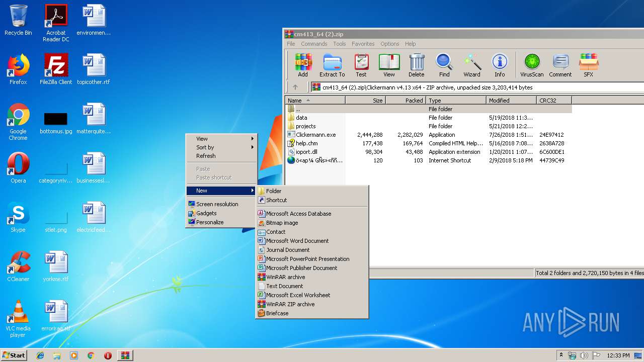
Task: Create new Microsoft Excel Worksheet
Action: (x=312, y=295)
